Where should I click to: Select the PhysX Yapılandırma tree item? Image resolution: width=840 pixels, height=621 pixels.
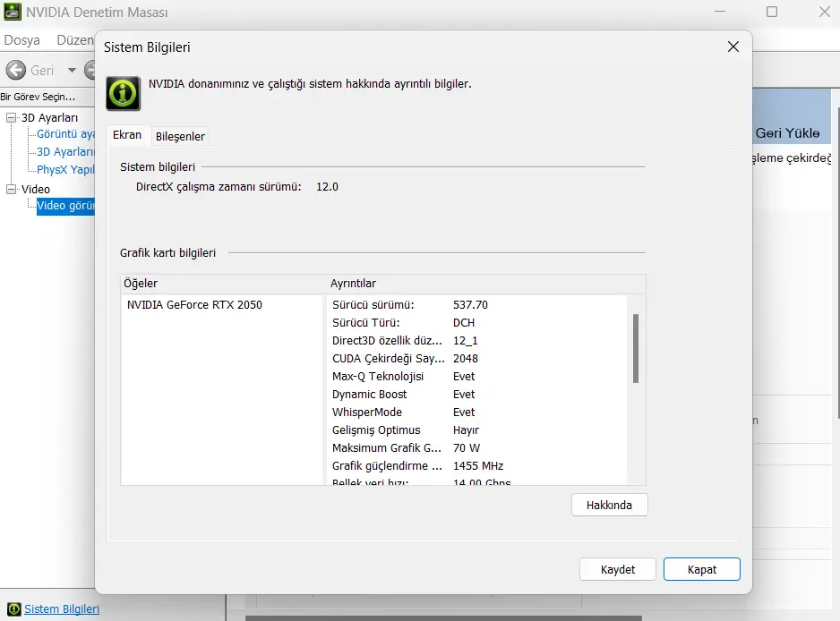coord(65,170)
